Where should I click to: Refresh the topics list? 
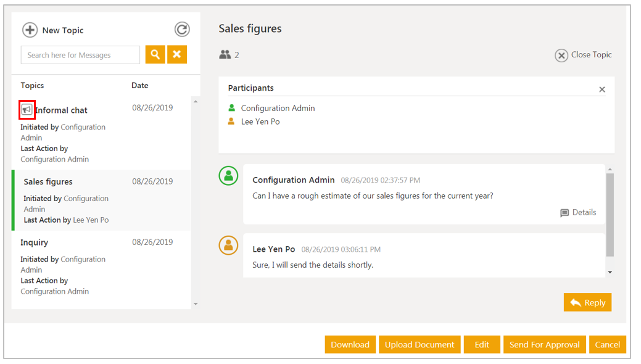(182, 29)
